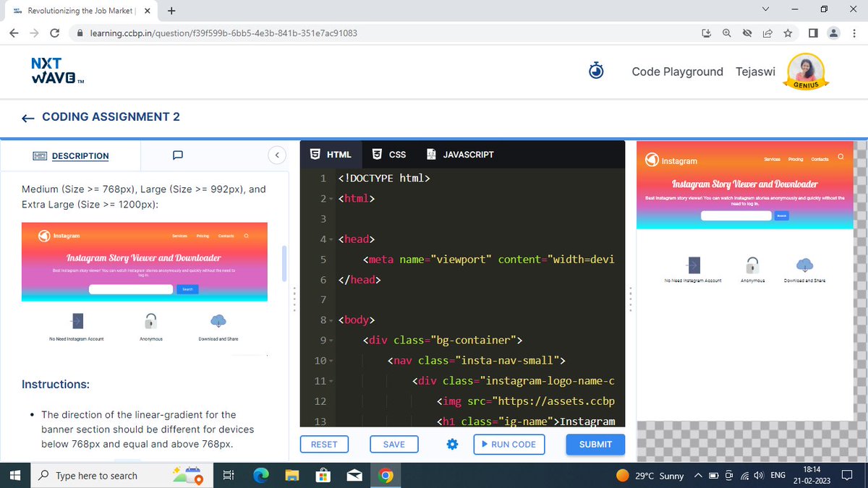
Task: Click the install app icon in address bar
Action: 707,33
